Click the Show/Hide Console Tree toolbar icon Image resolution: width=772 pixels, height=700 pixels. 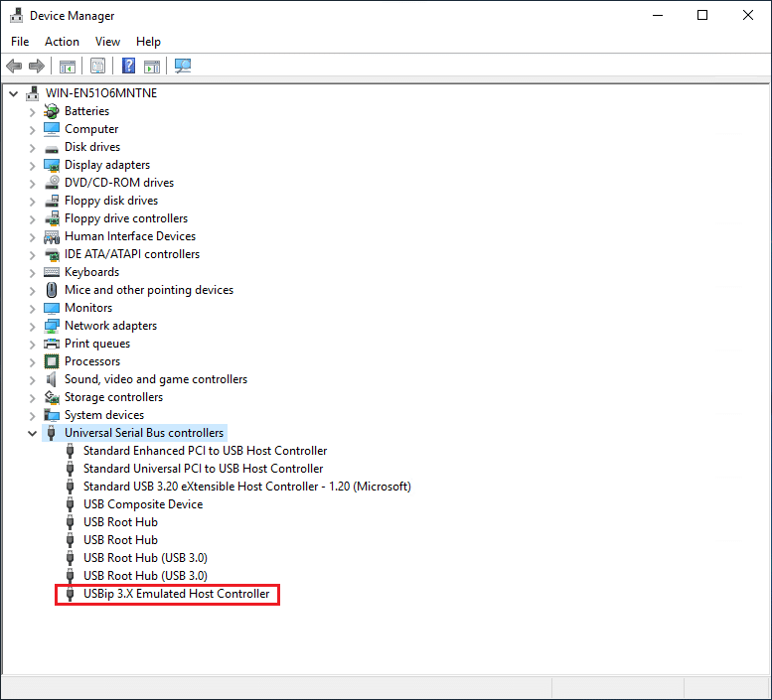(x=68, y=67)
